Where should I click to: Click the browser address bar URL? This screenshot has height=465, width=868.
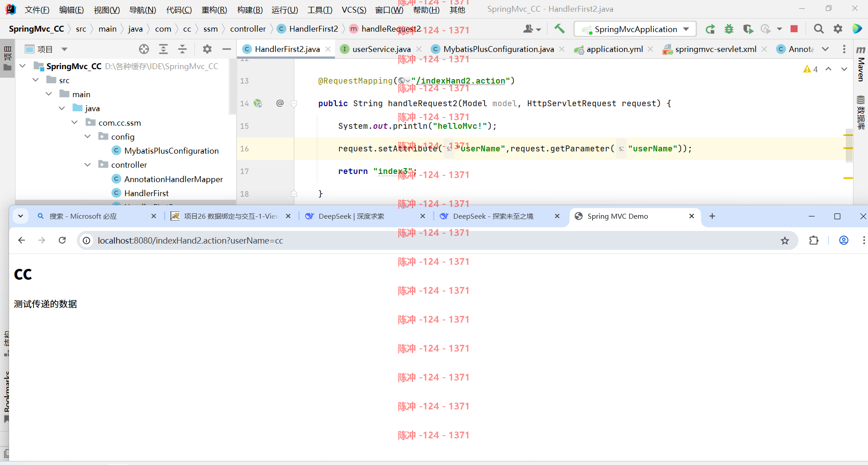pos(190,241)
